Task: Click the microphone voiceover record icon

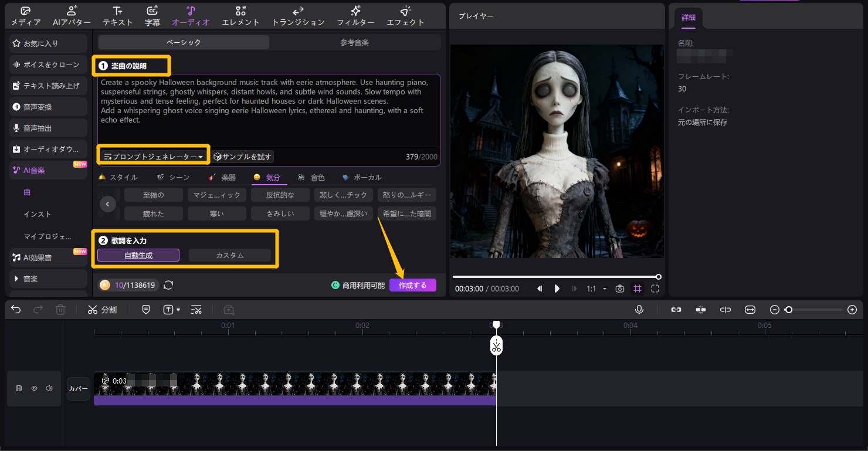Action: (639, 310)
